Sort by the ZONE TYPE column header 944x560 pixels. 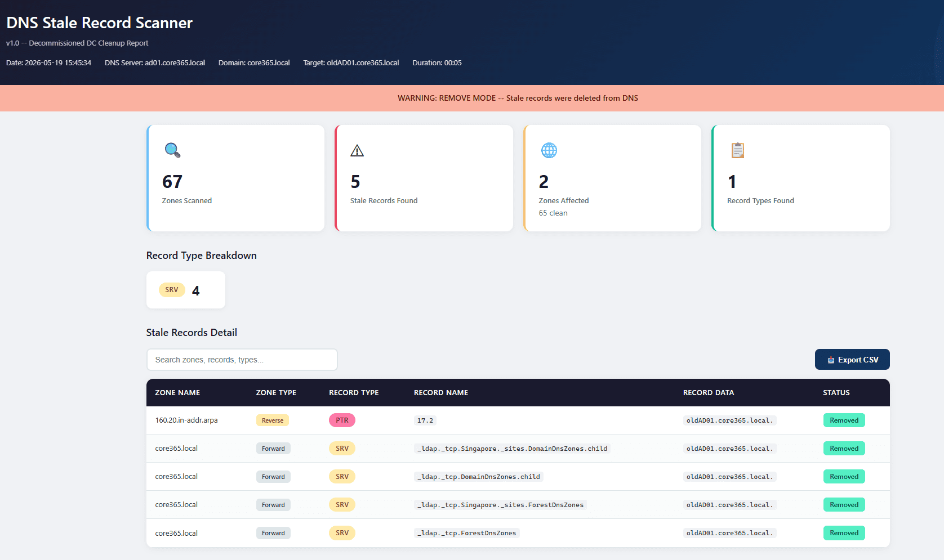coord(276,393)
